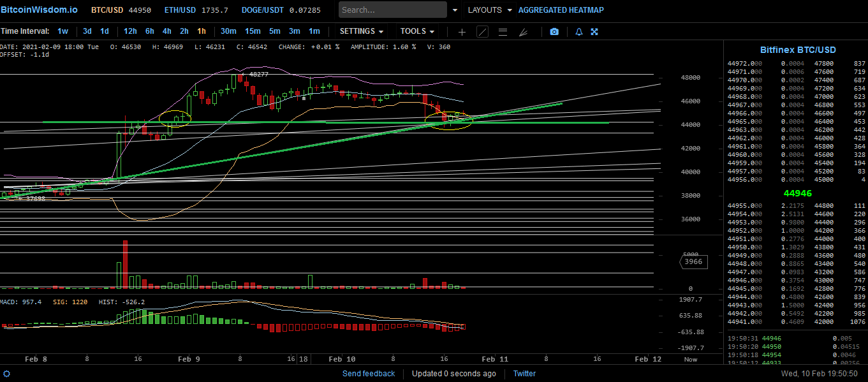Take a chart snapshot with camera icon
868x382 pixels.
tap(554, 31)
